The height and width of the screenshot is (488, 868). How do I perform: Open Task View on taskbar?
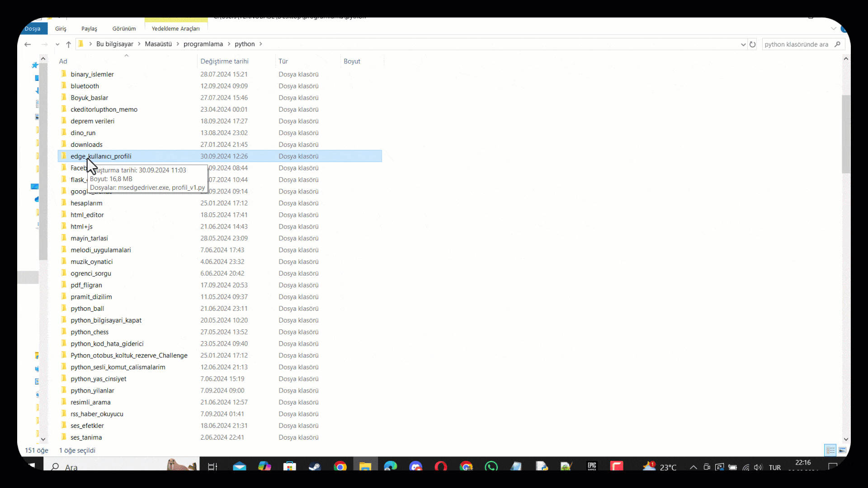(212, 466)
